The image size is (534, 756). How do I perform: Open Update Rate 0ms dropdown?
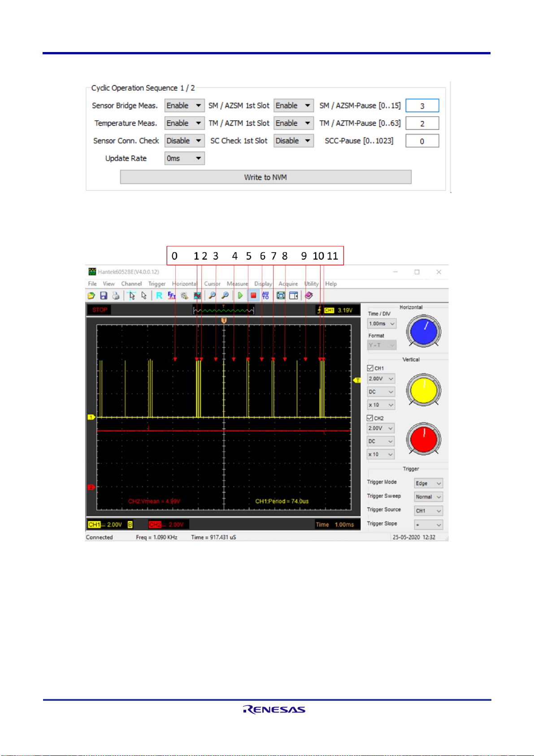(185, 158)
